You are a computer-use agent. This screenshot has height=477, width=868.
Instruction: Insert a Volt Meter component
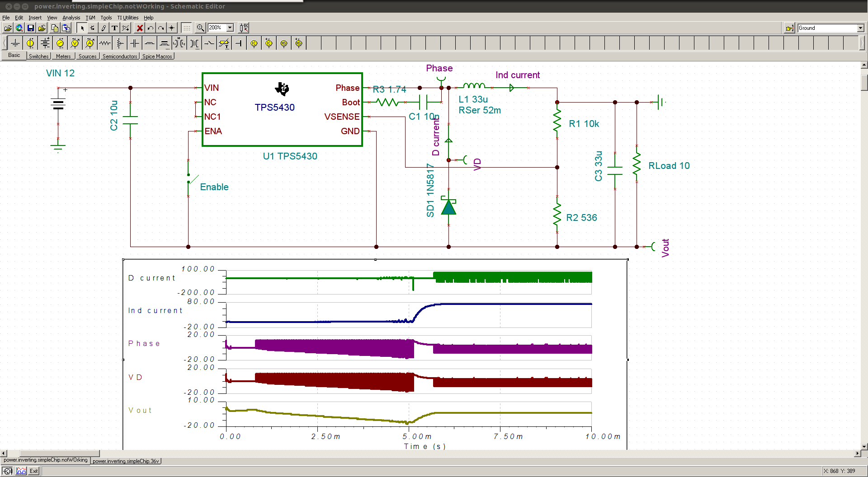pyautogui.click(x=75, y=43)
